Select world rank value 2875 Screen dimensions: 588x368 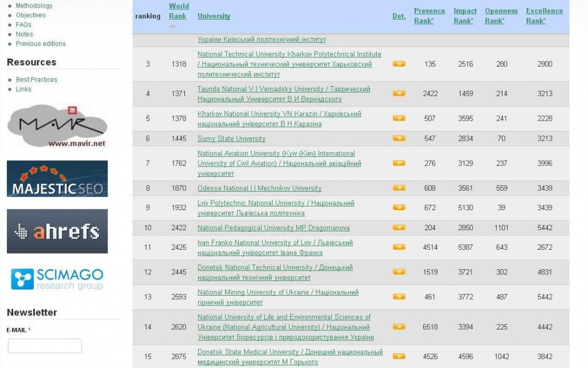(x=179, y=357)
